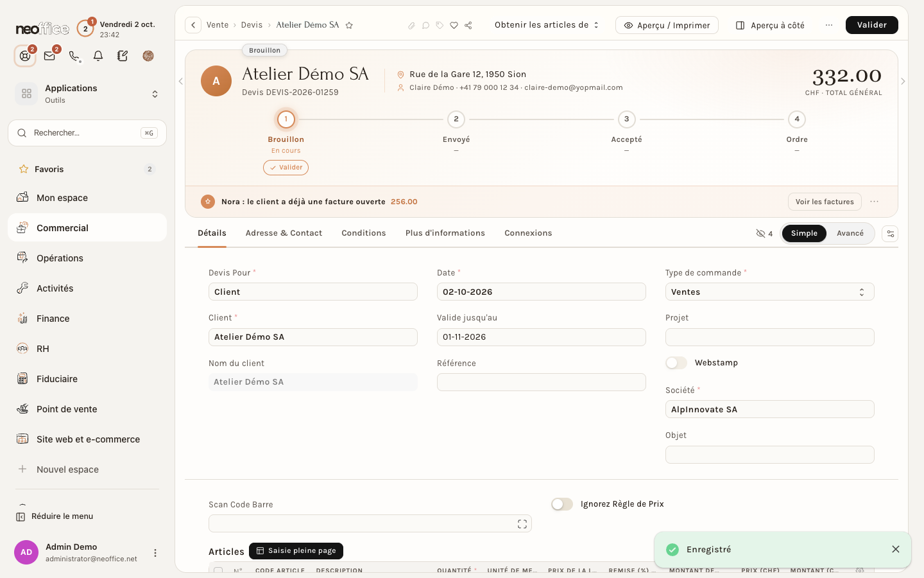The width and height of the screenshot is (924, 578).
Task: Open the comments bubble icon
Action: pyautogui.click(x=425, y=25)
